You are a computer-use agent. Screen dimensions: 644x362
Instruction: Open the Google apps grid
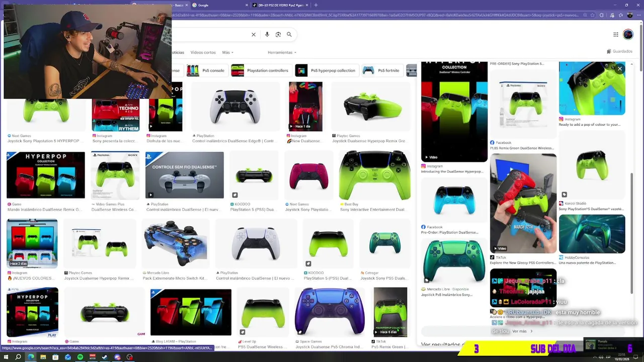coord(616,35)
